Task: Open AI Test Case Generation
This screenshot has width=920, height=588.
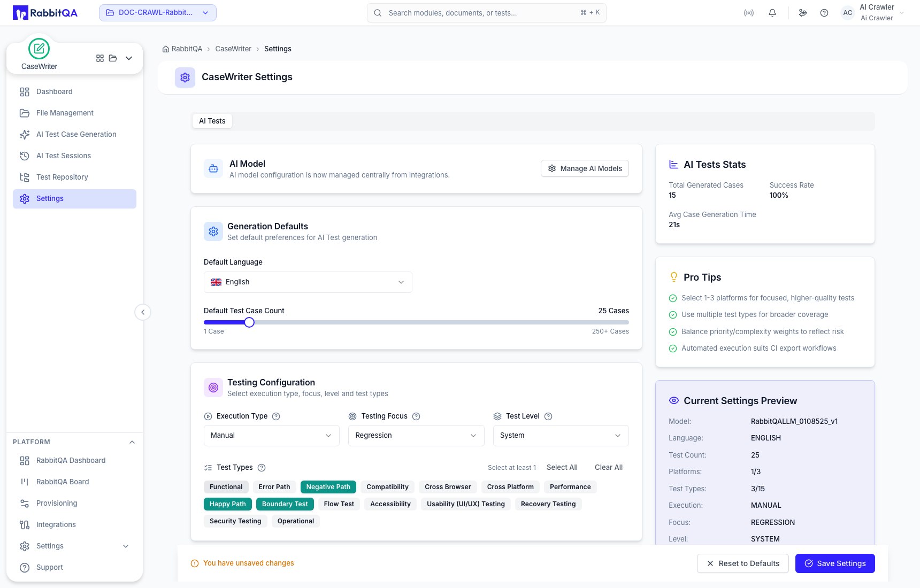Action: (x=74, y=135)
